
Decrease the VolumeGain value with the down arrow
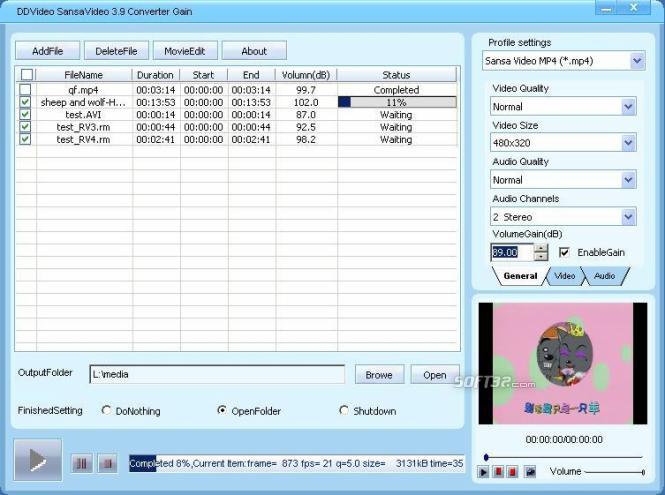[541, 256]
